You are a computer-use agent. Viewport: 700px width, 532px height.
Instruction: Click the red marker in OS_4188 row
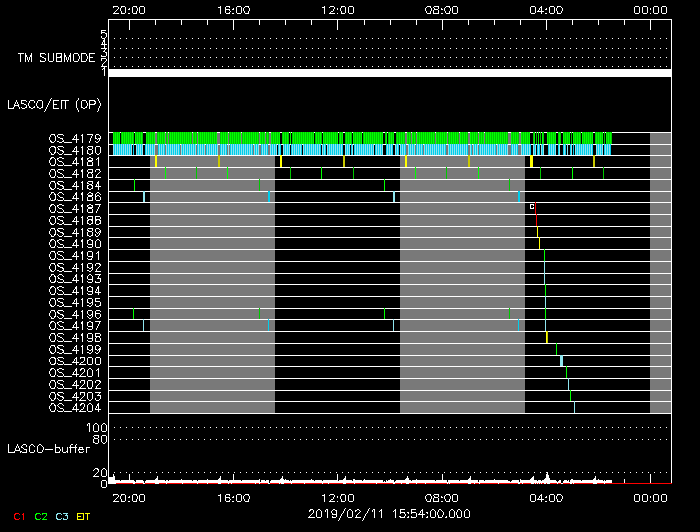pyautogui.click(x=536, y=219)
